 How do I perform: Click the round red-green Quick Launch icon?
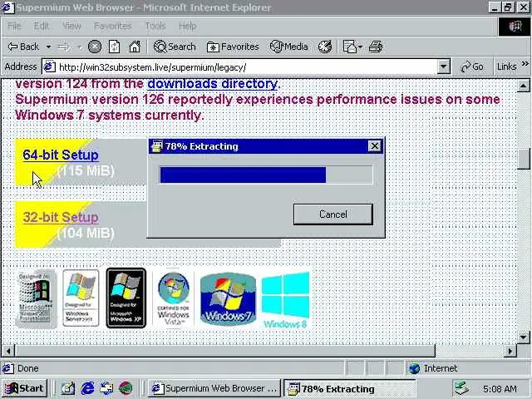126,388
